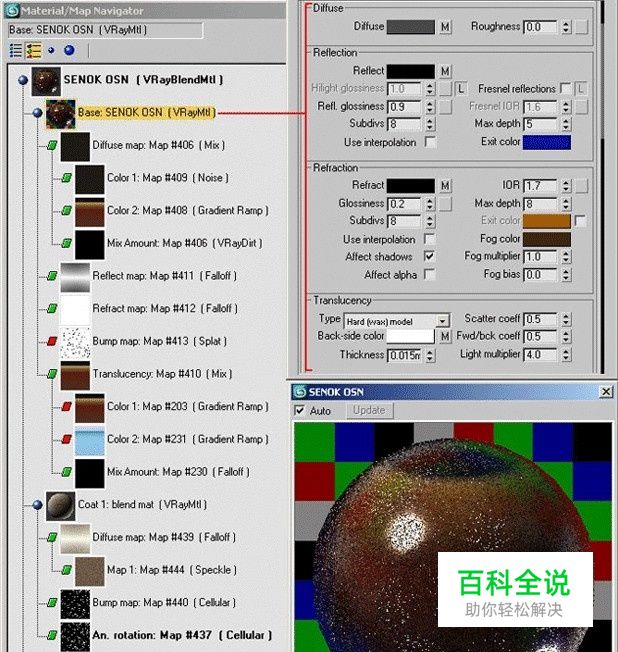Click map icon of Reflect map #411
The width and height of the screenshot is (618, 652).
tap(52, 276)
